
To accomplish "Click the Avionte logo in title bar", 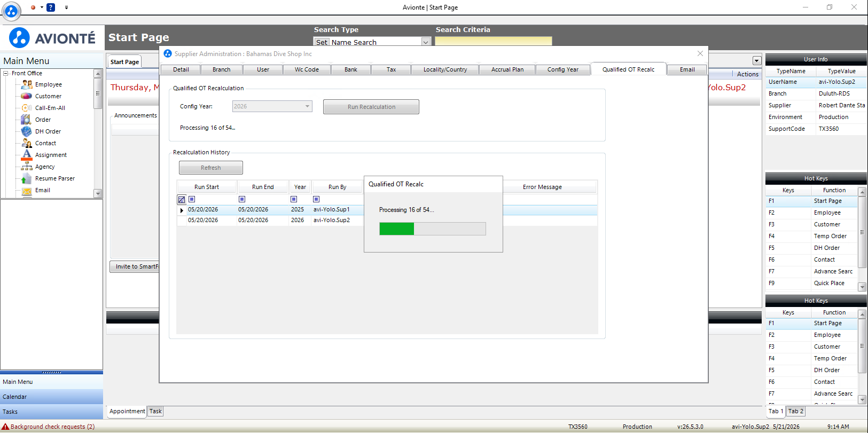I will pos(11,11).
